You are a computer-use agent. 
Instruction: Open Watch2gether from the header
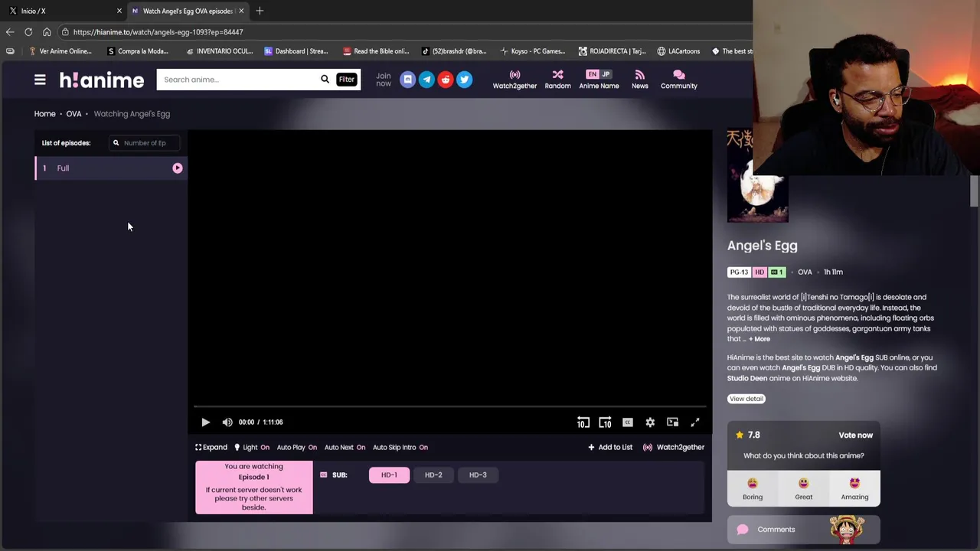tap(514, 80)
